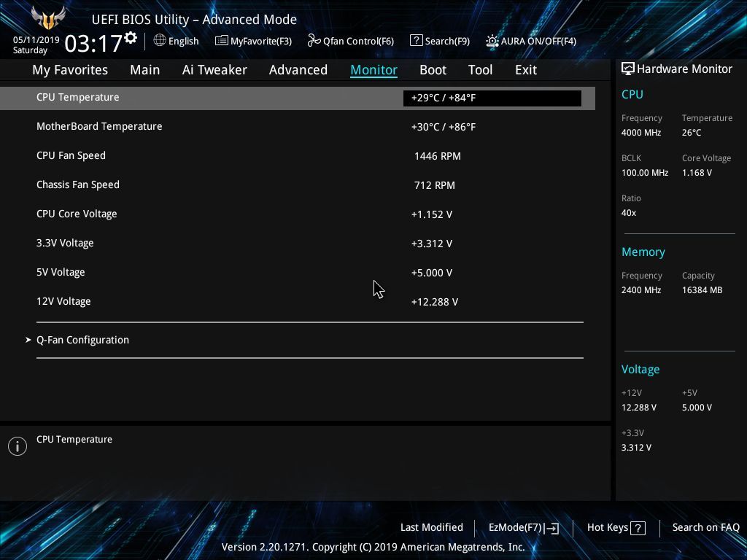Image resolution: width=747 pixels, height=560 pixels.
Task: Select the CPU Fan Speed row
Action: tap(298, 156)
